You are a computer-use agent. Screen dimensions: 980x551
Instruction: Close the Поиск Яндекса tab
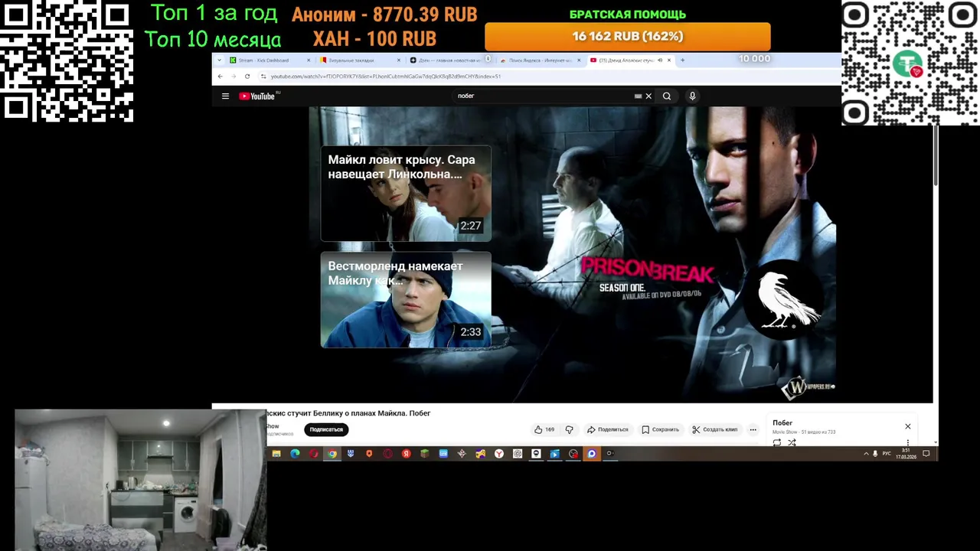point(580,60)
